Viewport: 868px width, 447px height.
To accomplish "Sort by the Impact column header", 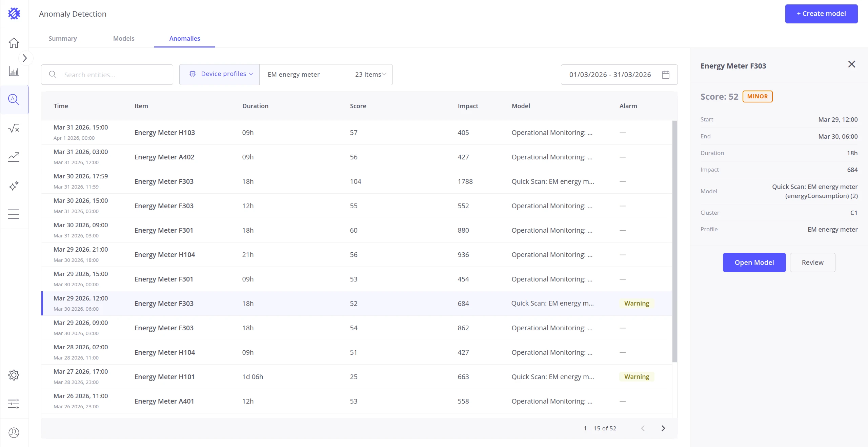I will (x=468, y=106).
